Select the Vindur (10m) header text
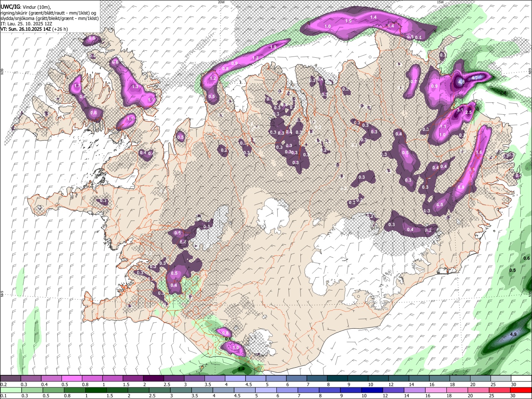 [x=36, y=7]
